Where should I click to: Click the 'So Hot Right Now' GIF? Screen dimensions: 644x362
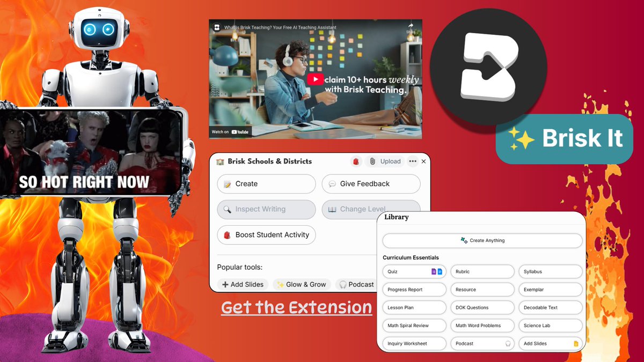click(90, 153)
